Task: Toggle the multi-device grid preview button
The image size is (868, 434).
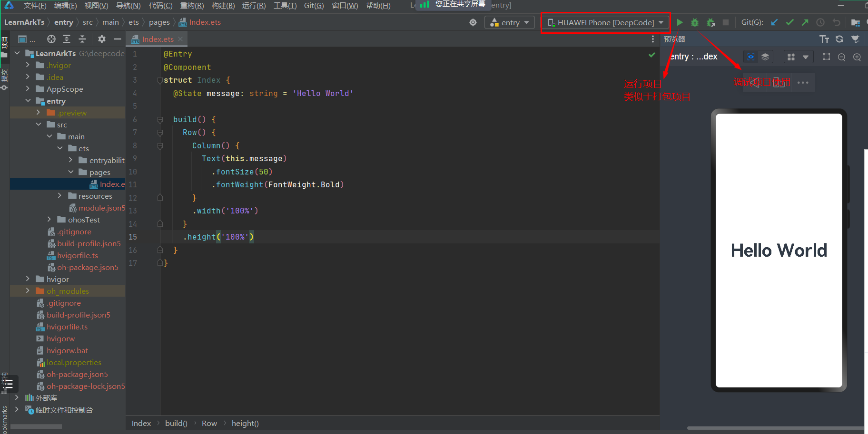Action: point(791,57)
